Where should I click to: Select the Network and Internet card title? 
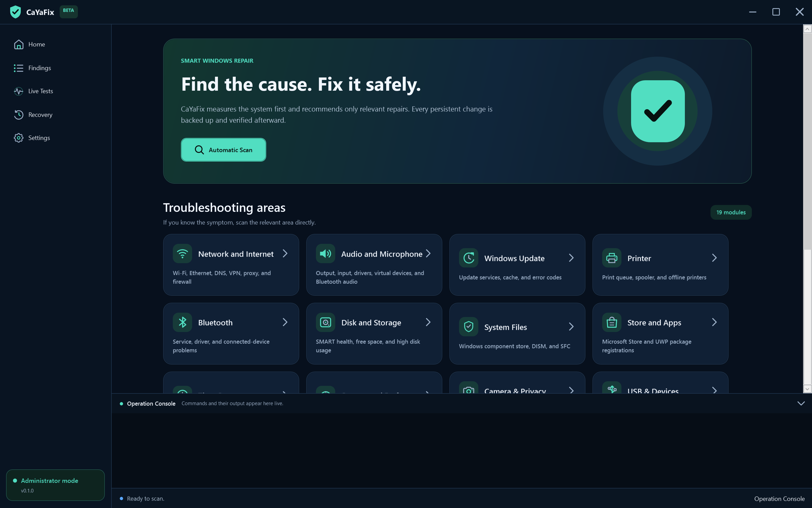point(236,254)
